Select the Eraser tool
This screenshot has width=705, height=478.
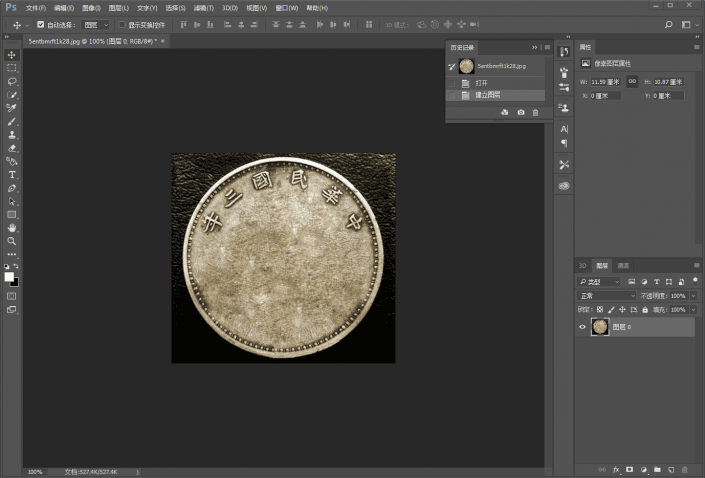12,148
